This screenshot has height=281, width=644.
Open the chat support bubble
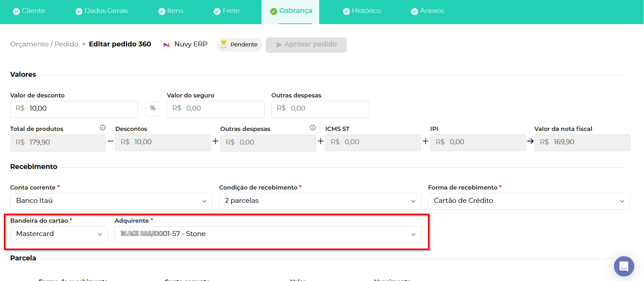pos(624,266)
